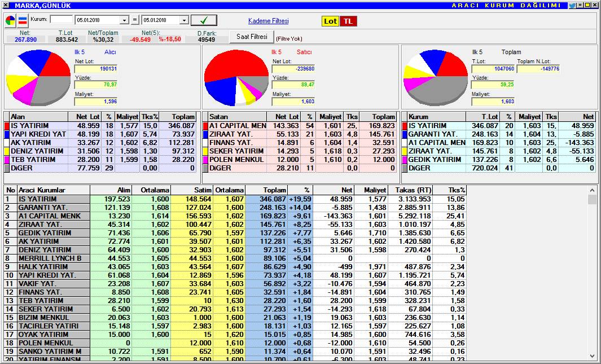Select A1 CAPITAL MEN row in Satan table
The height and width of the screenshot is (364, 601).
point(299,126)
